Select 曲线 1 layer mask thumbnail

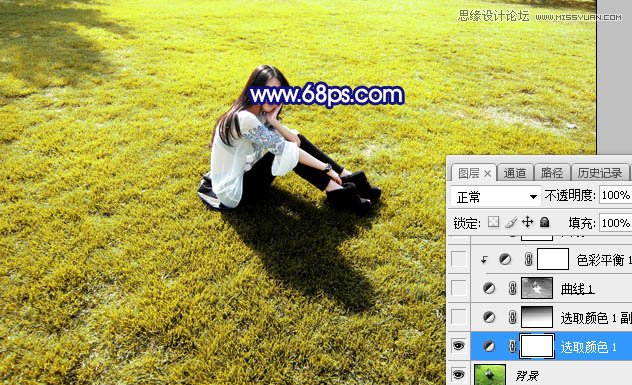537,288
